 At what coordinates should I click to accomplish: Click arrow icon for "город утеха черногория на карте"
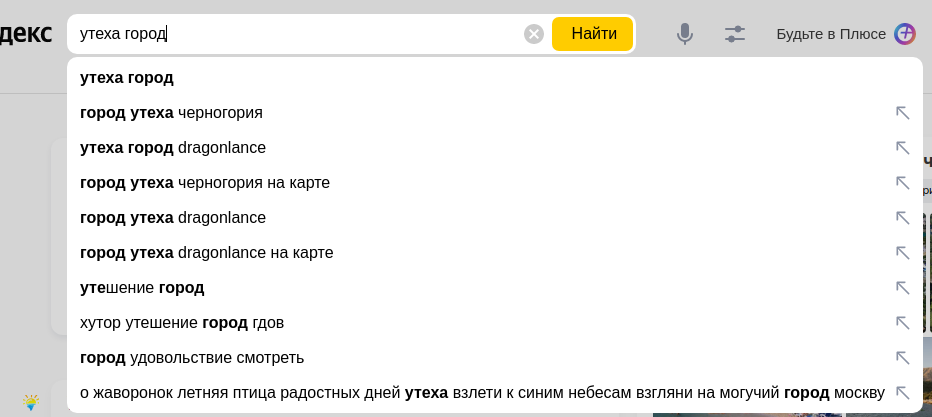tap(902, 183)
